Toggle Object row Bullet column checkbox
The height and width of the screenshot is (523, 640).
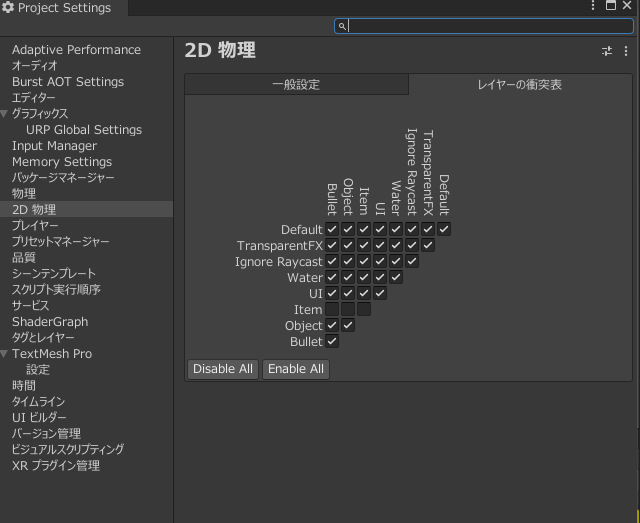332,325
